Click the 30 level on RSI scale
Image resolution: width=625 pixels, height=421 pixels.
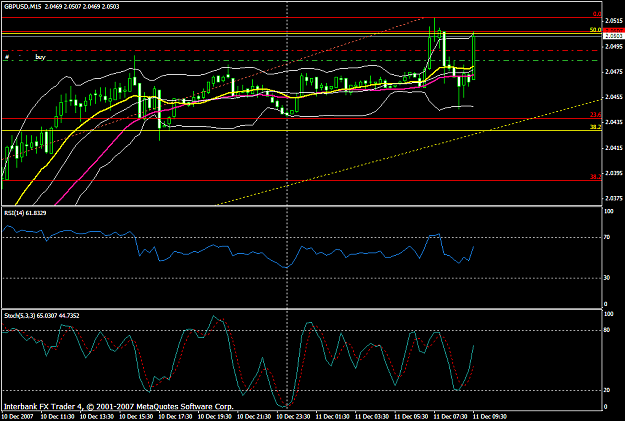click(607, 278)
